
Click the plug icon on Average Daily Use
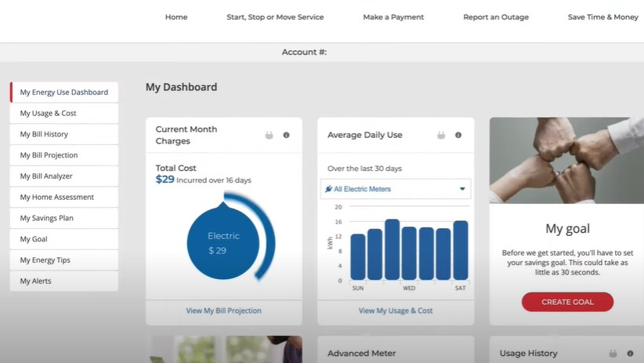point(441,136)
